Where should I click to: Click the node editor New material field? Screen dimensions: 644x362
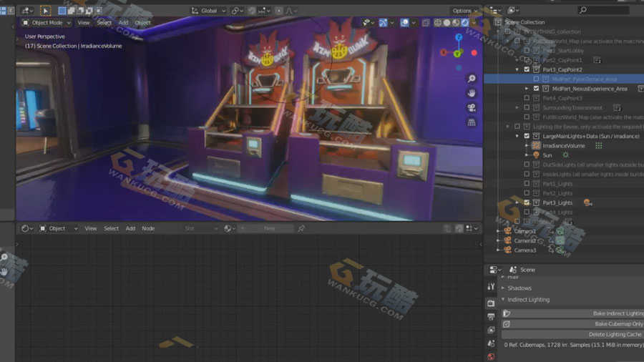tap(270, 228)
